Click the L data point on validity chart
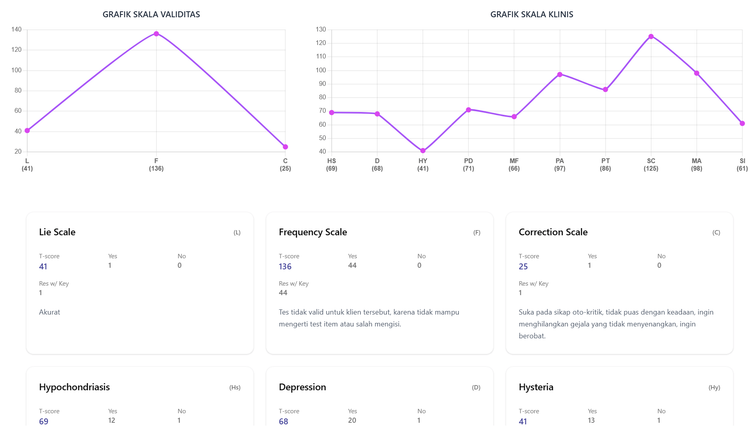The width and height of the screenshot is (750, 442). tap(27, 131)
